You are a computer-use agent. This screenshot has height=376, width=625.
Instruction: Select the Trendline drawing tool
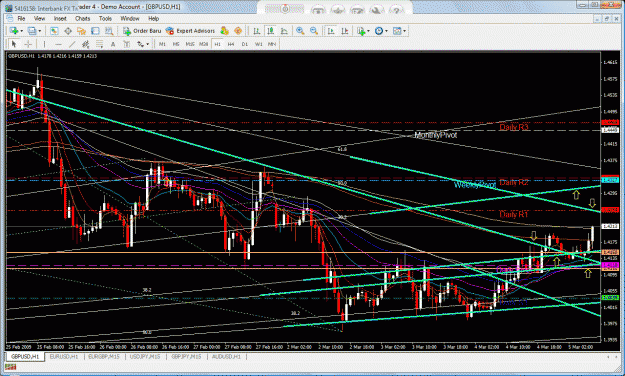tap(72, 44)
